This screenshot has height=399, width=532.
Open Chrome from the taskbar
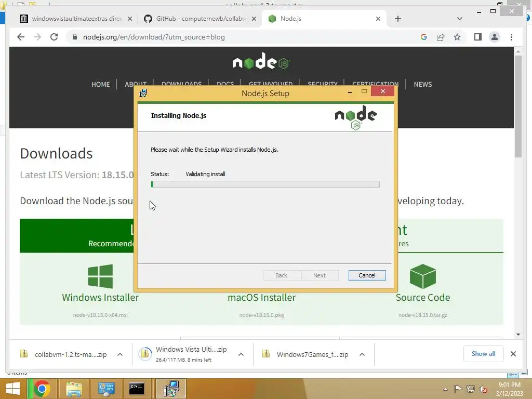42,389
